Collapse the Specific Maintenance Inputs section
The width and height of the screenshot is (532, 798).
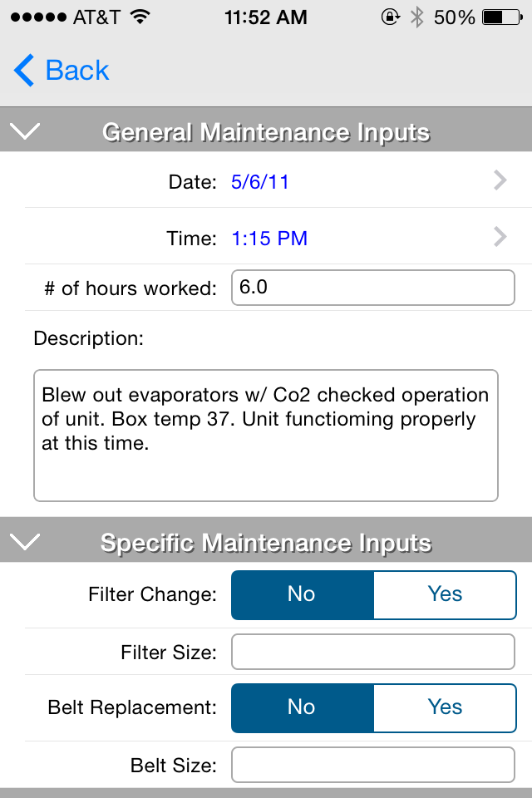pos(24,541)
